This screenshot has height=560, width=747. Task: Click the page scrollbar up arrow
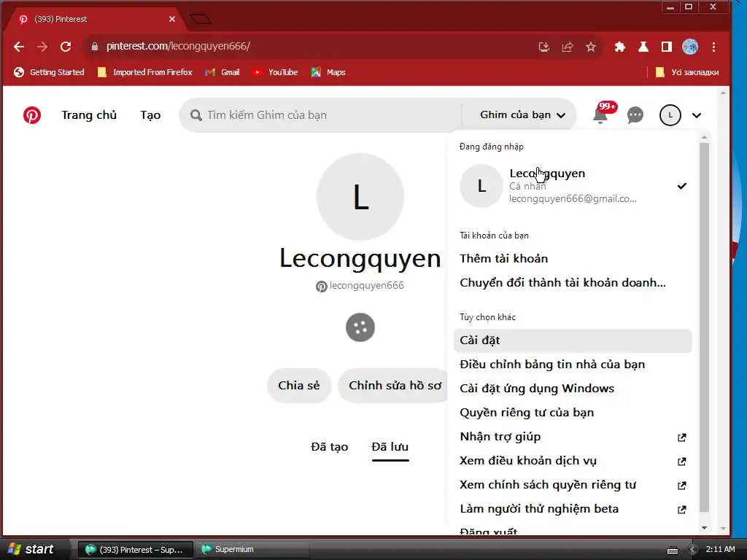tap(723, 93)
